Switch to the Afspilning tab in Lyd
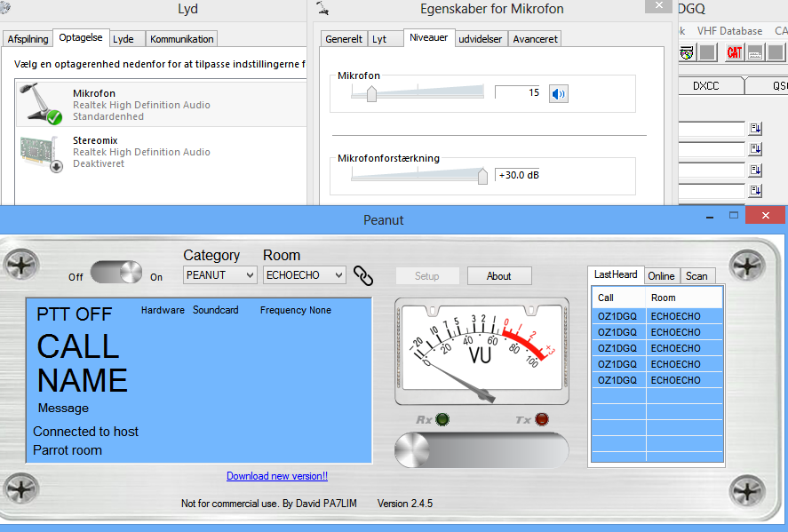The height and width of the screenshot is (532, 788). [28, 39]
